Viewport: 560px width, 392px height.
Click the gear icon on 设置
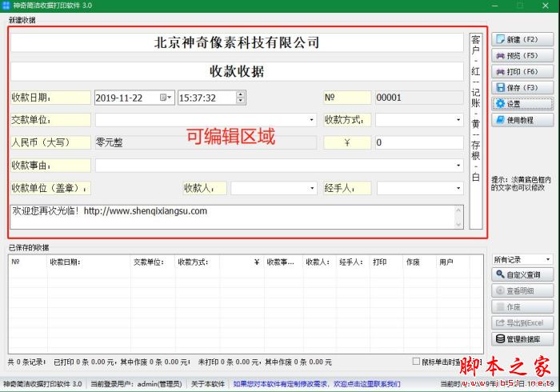pyautogui.click(x=501, y=103)
